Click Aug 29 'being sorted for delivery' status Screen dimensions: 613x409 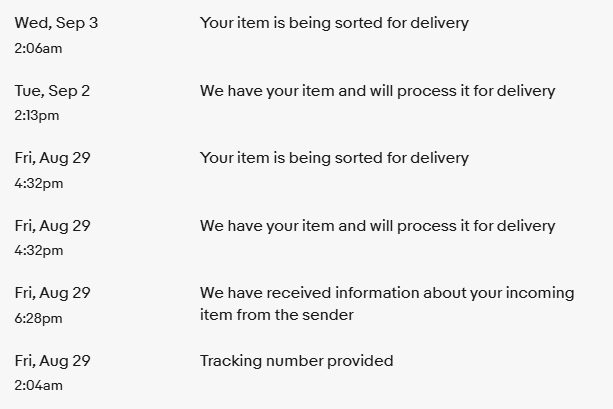pos(334,158)
